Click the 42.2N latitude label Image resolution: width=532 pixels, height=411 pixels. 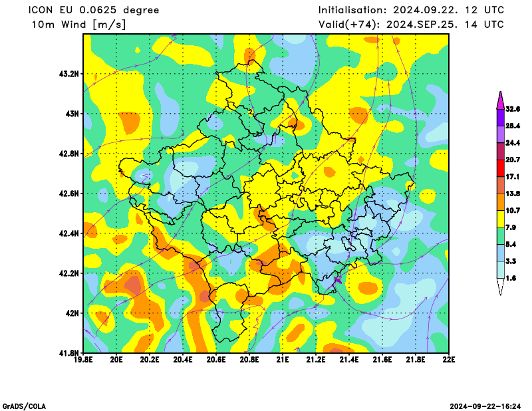(69, 273)
